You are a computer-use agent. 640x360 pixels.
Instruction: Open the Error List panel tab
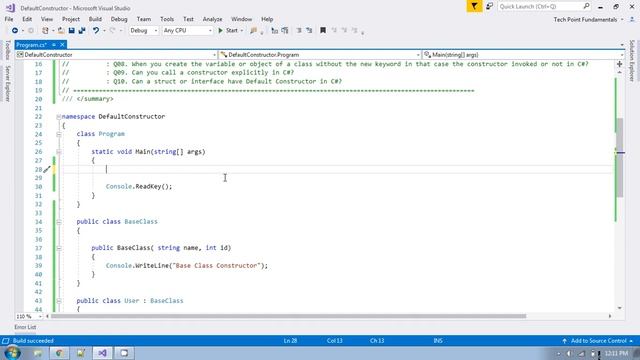coord(25,327)
